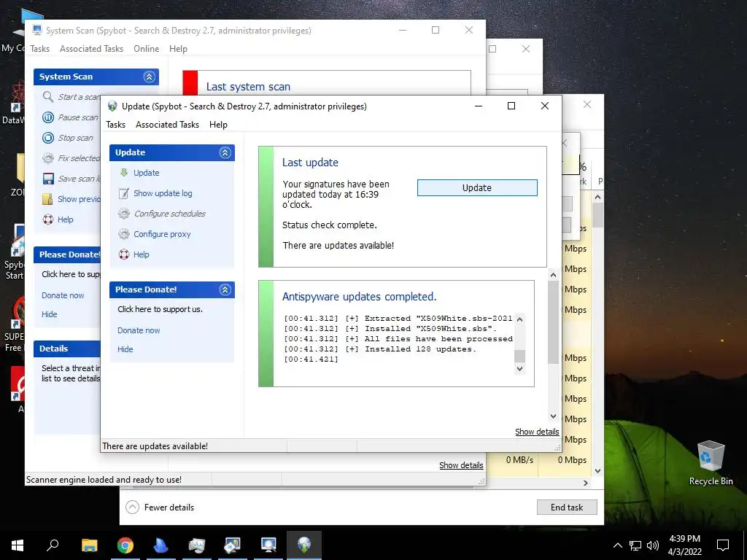The height and width of the screenshot is (560, 747).
Task: Click the Save scan log floppy icon
Action: (x=48, y=179)
